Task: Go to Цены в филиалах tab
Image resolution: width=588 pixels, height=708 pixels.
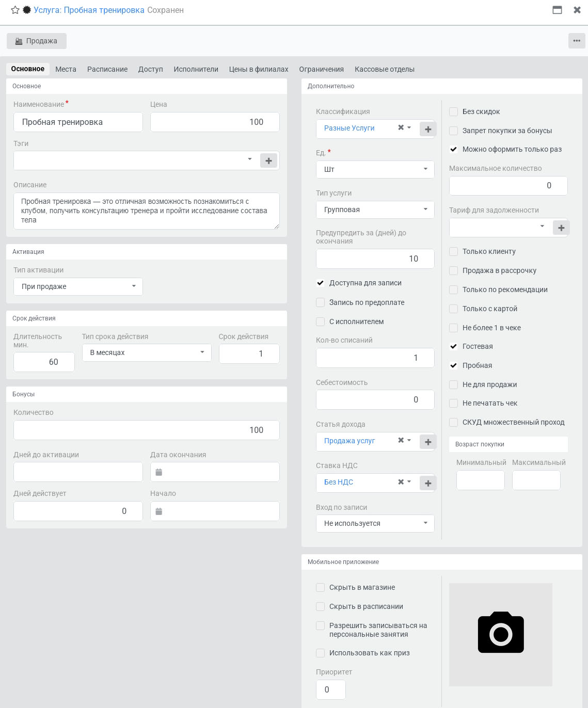Action: (x=259, y=69)
